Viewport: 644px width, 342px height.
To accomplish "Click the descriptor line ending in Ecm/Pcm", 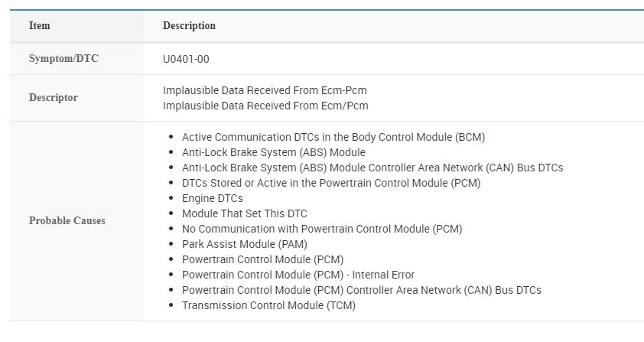I will pyautogui.click(x=265, y=106).
